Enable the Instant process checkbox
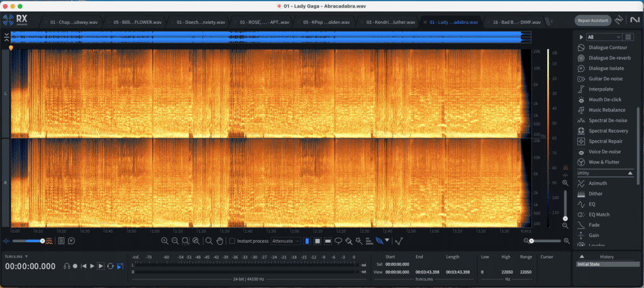Screen dimensions: 644x288 tap(232, 241)
